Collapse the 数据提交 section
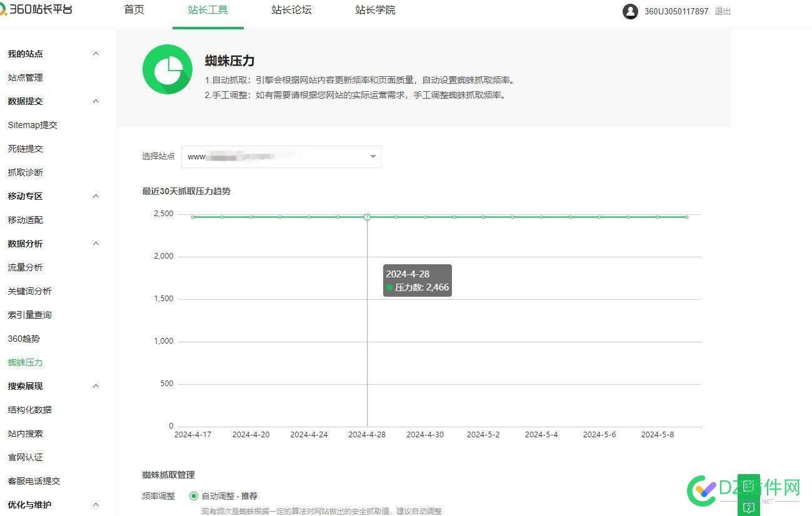812x516 pixels. (x=96, y=101)
